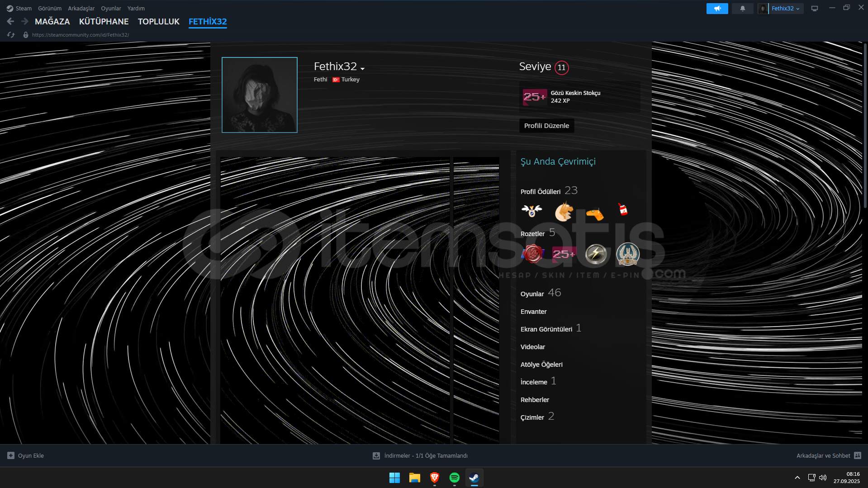This screenshot has width=868, height=488.
Task: Open the Oyunlar menu
Action: pos(111,8)
